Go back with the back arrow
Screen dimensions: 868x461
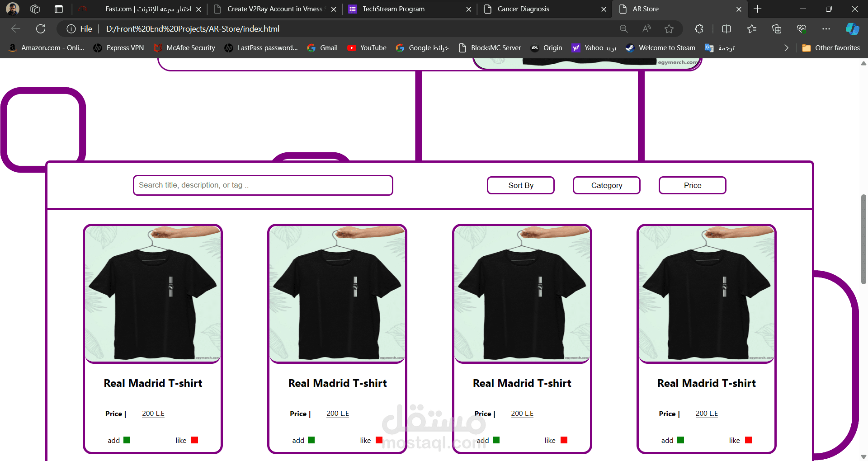16,29
